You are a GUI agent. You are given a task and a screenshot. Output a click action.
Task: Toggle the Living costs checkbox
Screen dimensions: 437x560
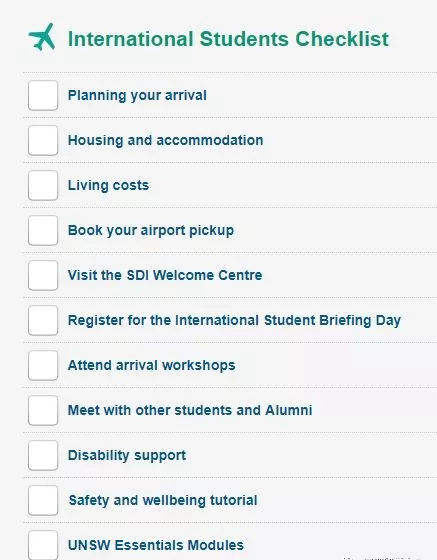[43, 185]
